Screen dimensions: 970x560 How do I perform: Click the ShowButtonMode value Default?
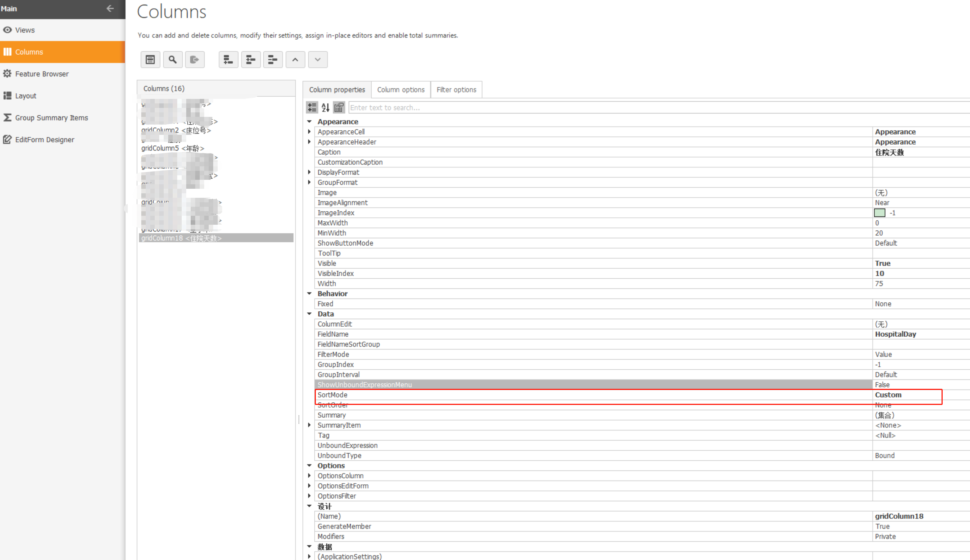[x=886, y=243]
